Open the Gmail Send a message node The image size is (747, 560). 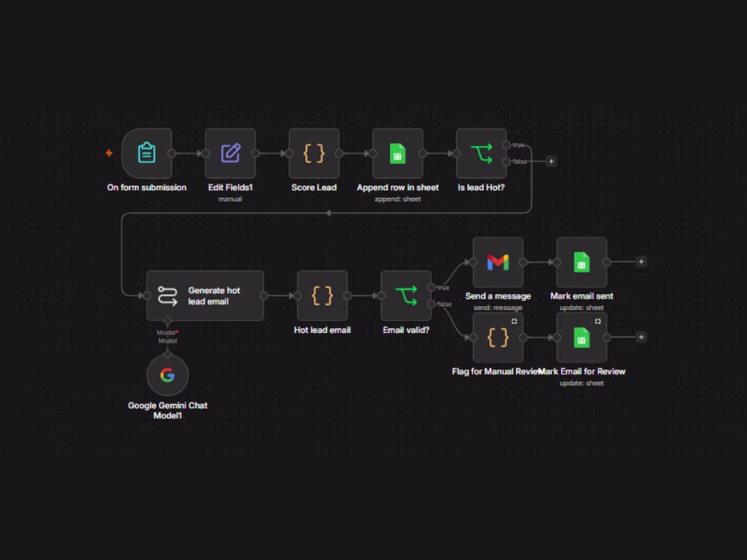tap(498, 262)
